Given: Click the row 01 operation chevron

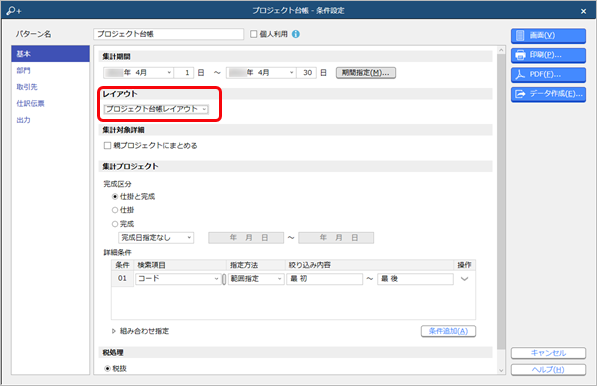Looking at the screenshot, I should tap(465, 279).
